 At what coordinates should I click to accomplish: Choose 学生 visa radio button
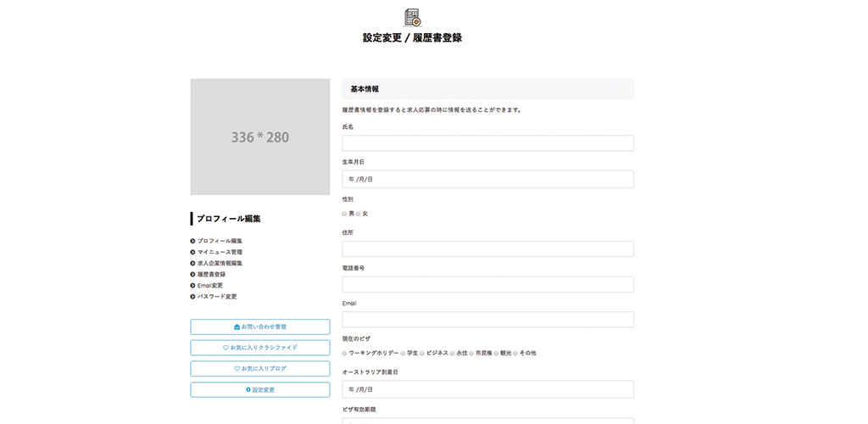tap(403, 353)
